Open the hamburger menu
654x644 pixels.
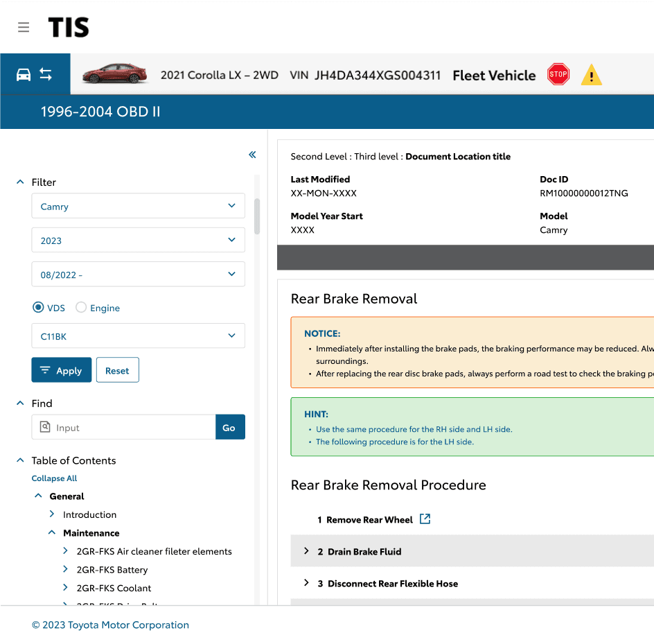(x=24, y=27)
